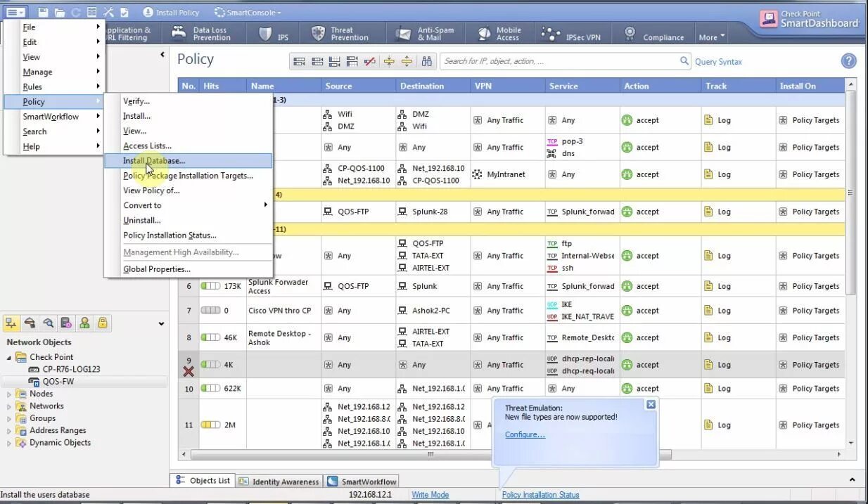Click the policy search input field
Viewport: 868px width, 504px height.
(561, 61)
